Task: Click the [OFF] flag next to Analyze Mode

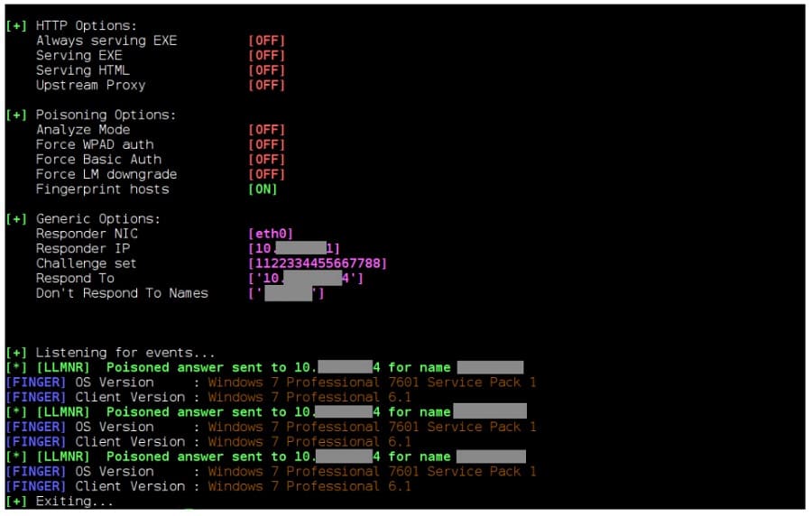Action: click(x=266, y=130)
